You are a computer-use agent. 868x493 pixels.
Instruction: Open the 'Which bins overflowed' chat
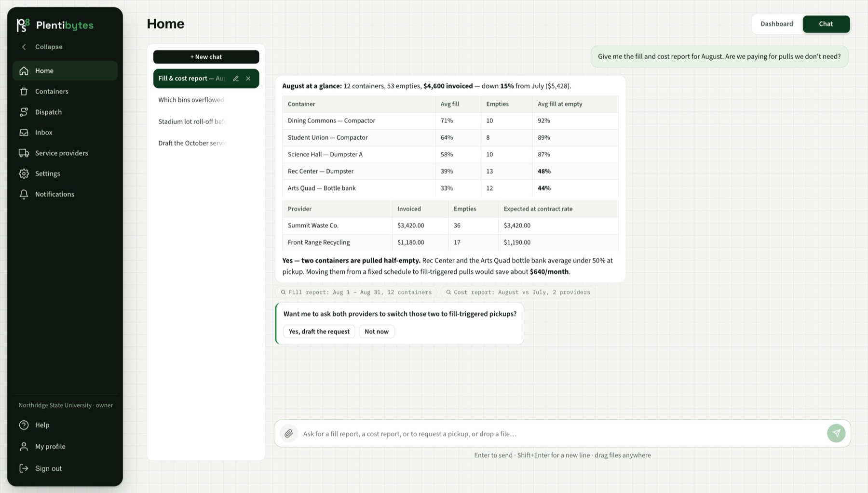(x=206, y=100)
